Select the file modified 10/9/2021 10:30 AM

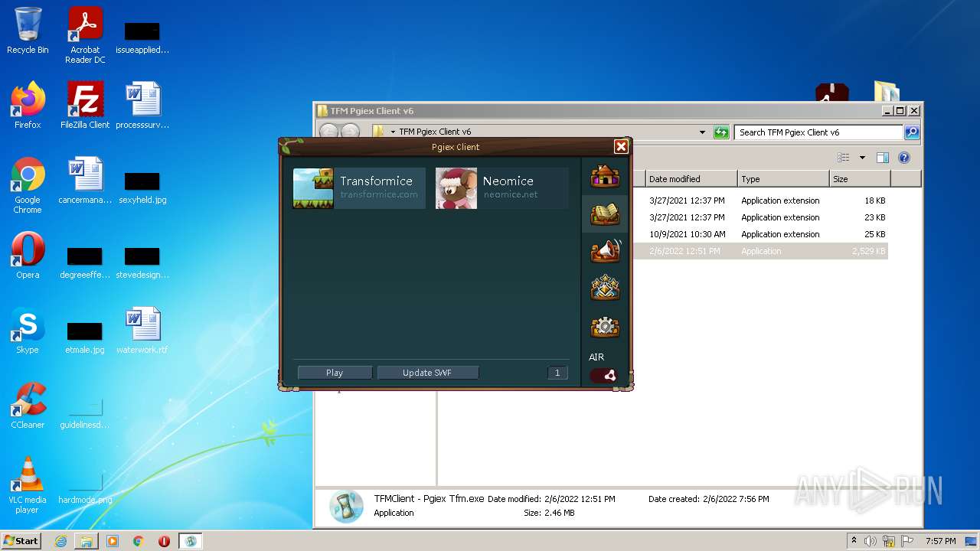(x=761, y=234)
